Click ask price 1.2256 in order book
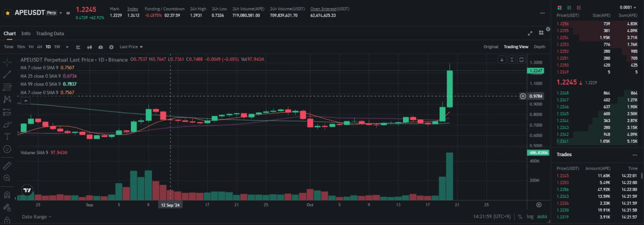 (x=562, y=24)
